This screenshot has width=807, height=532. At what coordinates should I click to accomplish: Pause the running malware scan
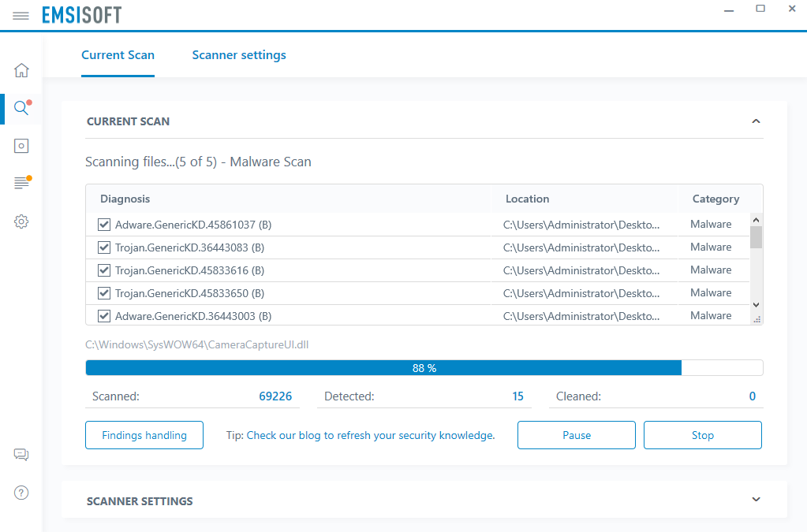coord(576,434)
